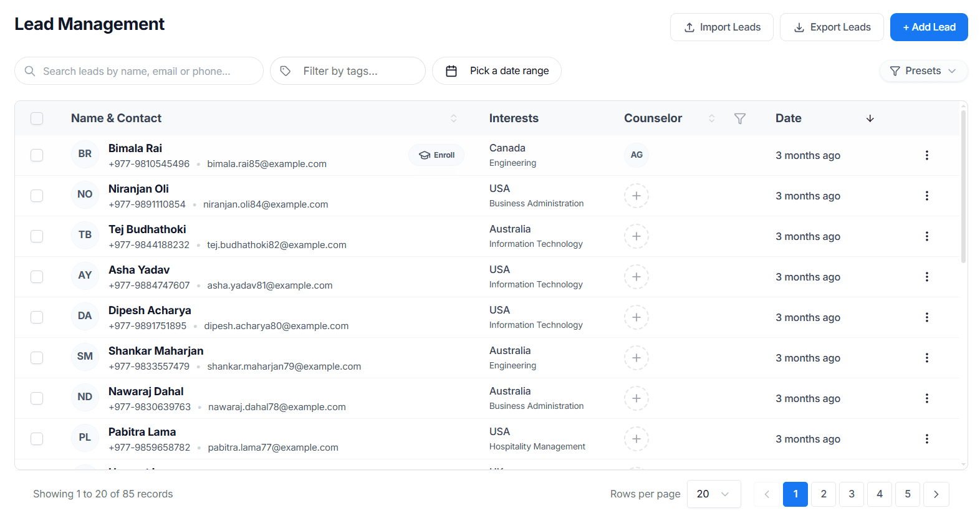Sort the Name & Contact column

pos(453,118)
